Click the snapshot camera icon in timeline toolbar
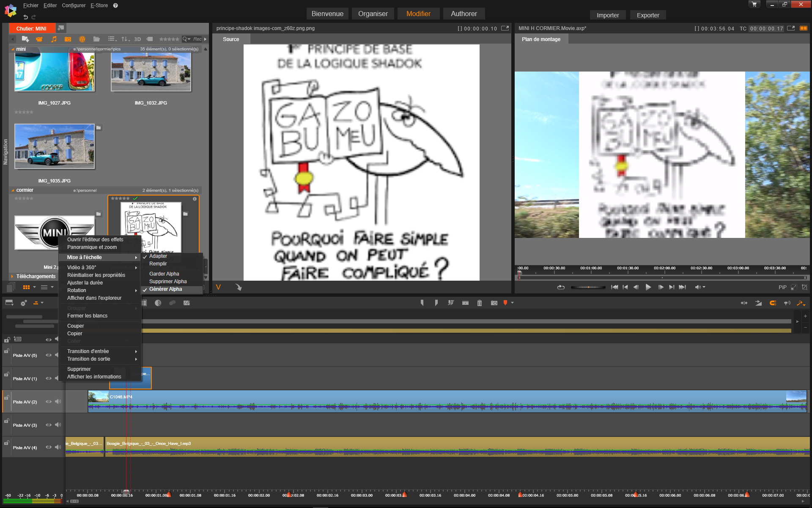812x508 pixels. pyautogui.click(x=494, y=303)
